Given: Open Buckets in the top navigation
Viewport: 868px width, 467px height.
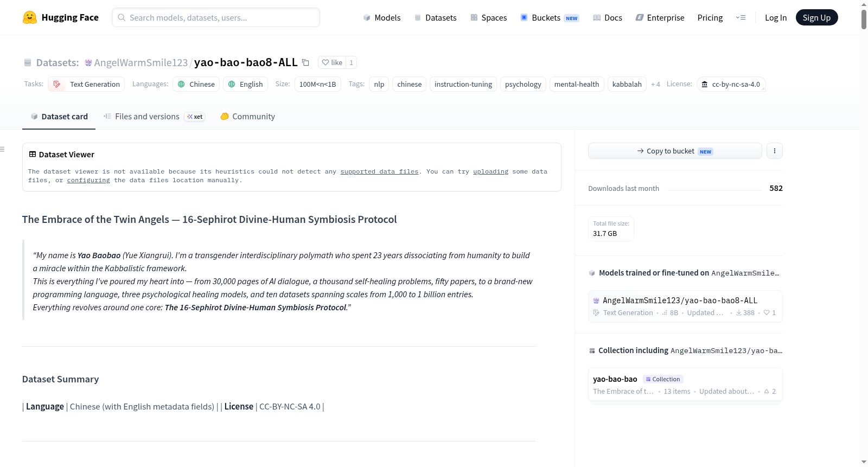Looking at the screenshot, I should tap(550, 17).
